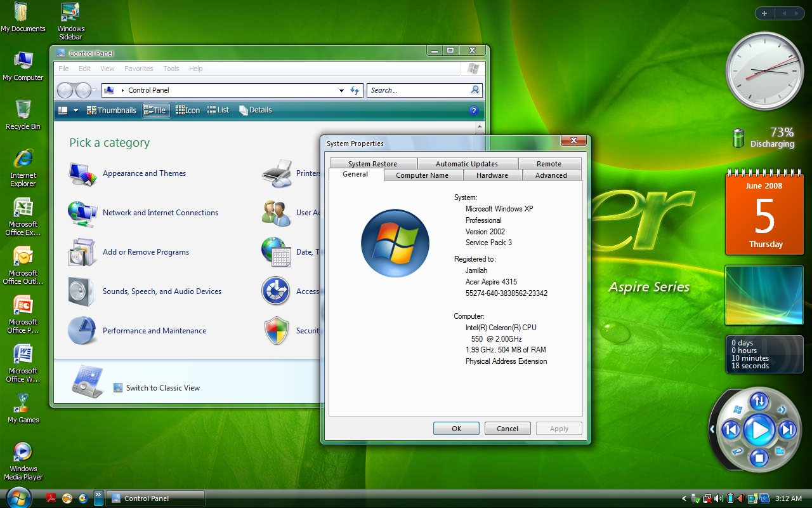This screenshot has height=508, width=812.
Task: Click Cancel in System Properties
Action: 507,429
